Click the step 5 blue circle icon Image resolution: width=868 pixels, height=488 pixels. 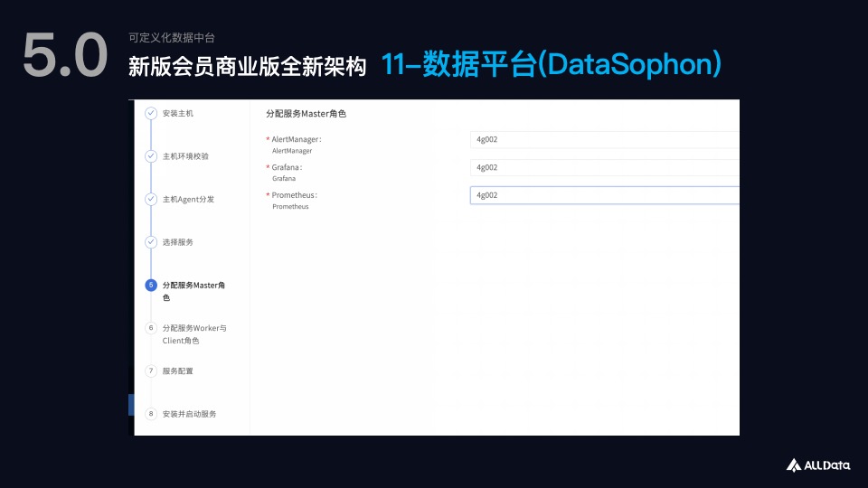pyautogui.click(x=151, y=285)
